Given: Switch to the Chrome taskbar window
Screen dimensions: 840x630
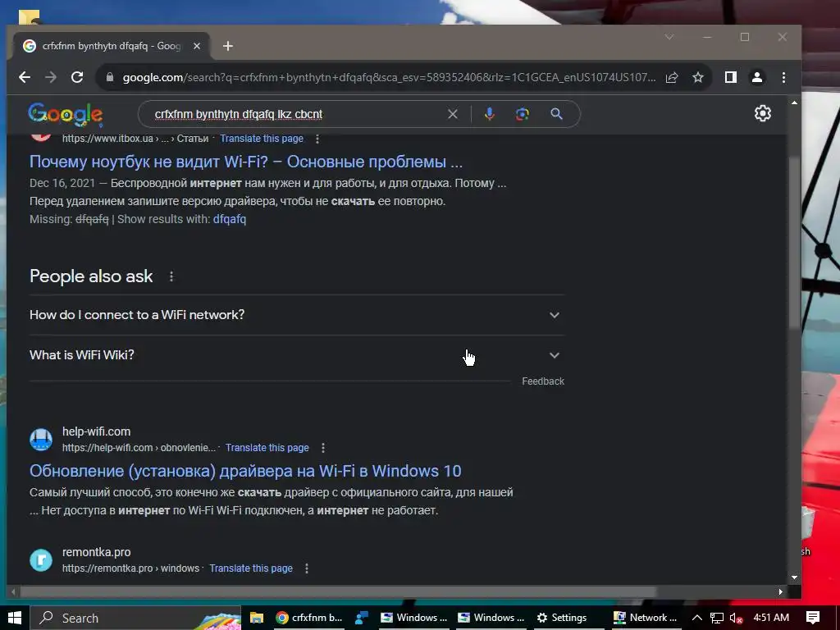Looking at the screenshot, I should tap(309, 618).
